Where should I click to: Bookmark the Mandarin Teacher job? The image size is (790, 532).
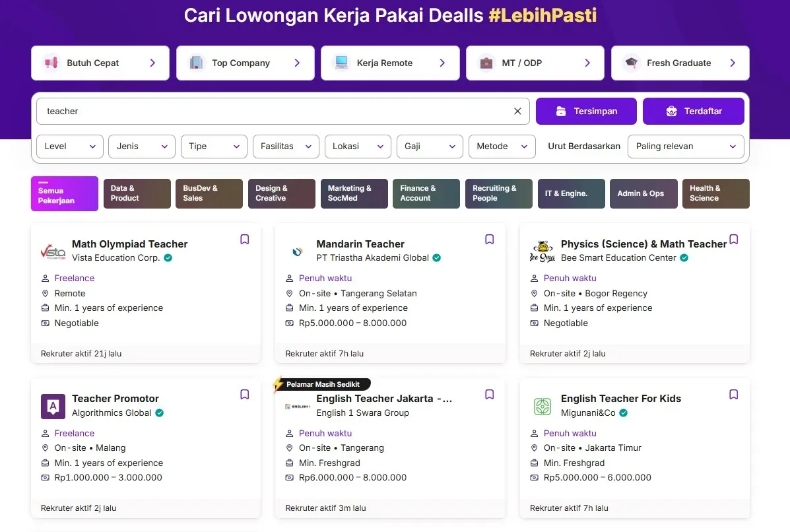489,240
